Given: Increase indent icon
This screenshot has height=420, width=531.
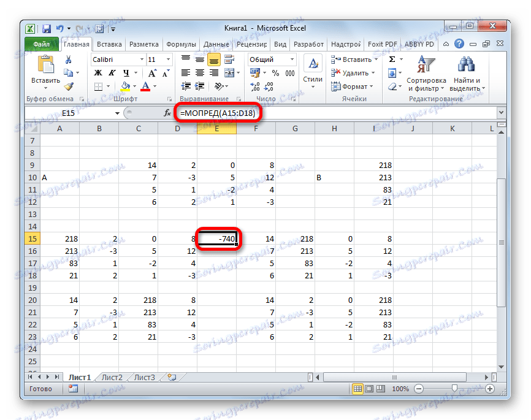Looking at the screenshot, I should coord(200,86).
